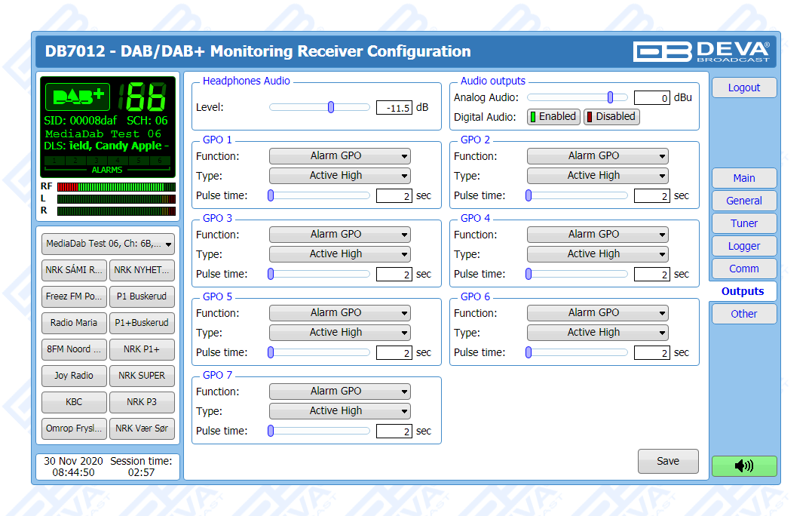This screenshot has width=812, height=516.
Task: Click the Headphones level dB input field
Action: (394, 108)
